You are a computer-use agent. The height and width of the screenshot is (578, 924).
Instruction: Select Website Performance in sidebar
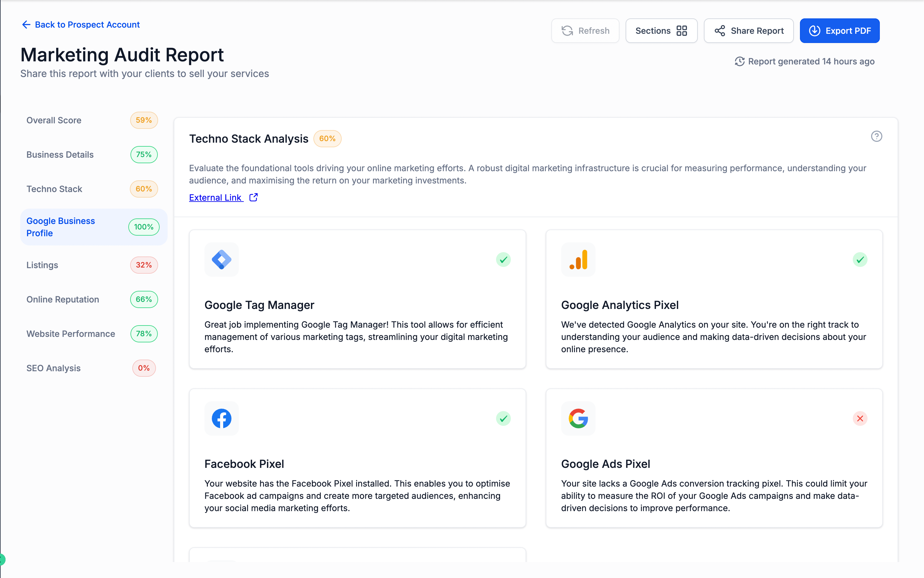pyautogui.click(x=71, y=334)
